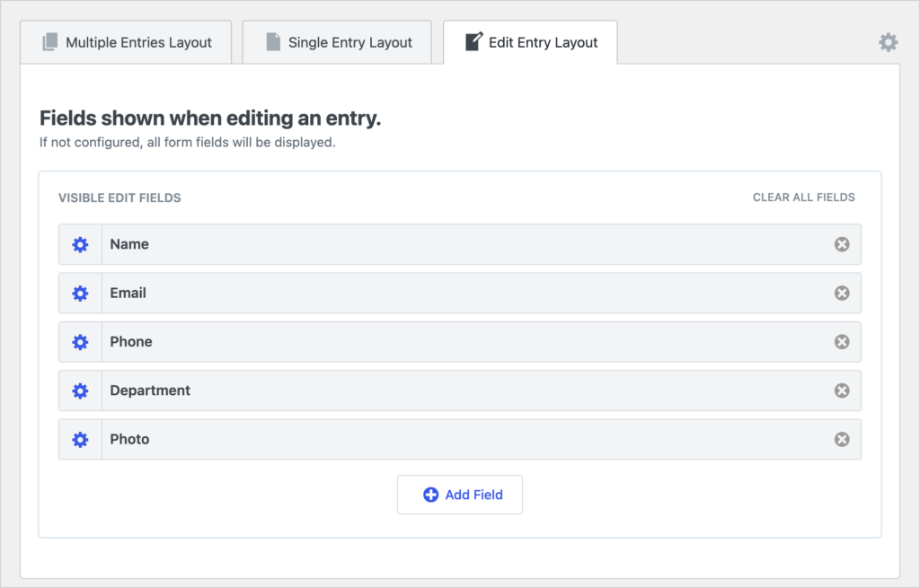Remove the Photo field
Image resolution: width=920 pixels, height=588 pixels.
[x=842, y=439]
